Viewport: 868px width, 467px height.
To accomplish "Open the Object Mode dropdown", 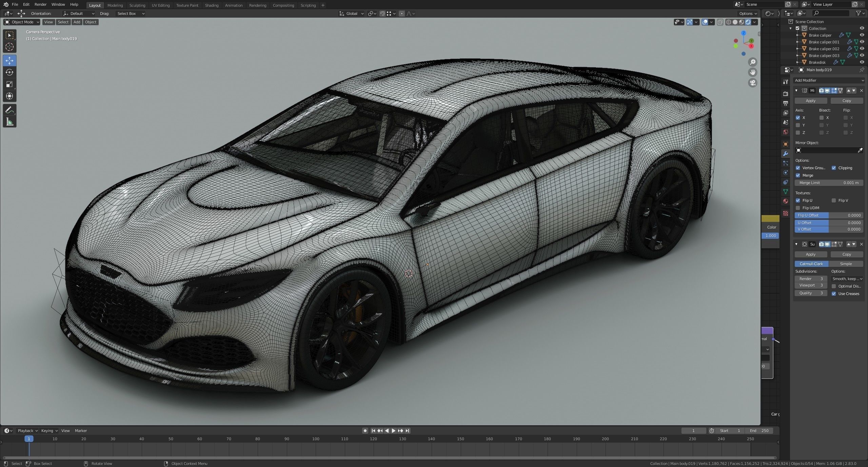I will click(22, 22).
